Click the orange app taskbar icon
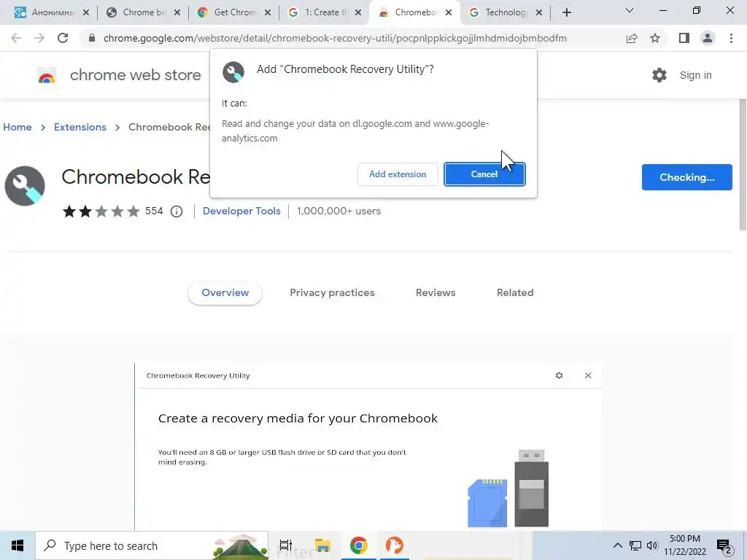747x560 pixels. 395,545
